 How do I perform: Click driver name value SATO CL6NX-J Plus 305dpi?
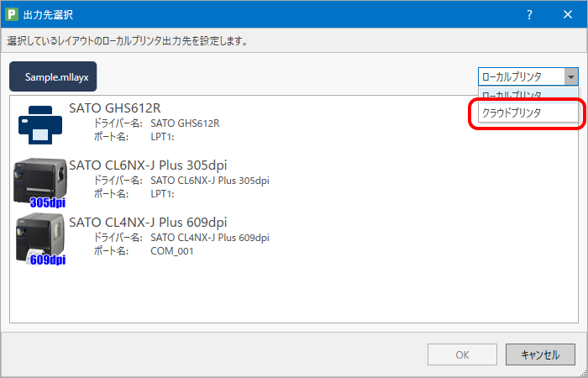(x=210, y=181)
